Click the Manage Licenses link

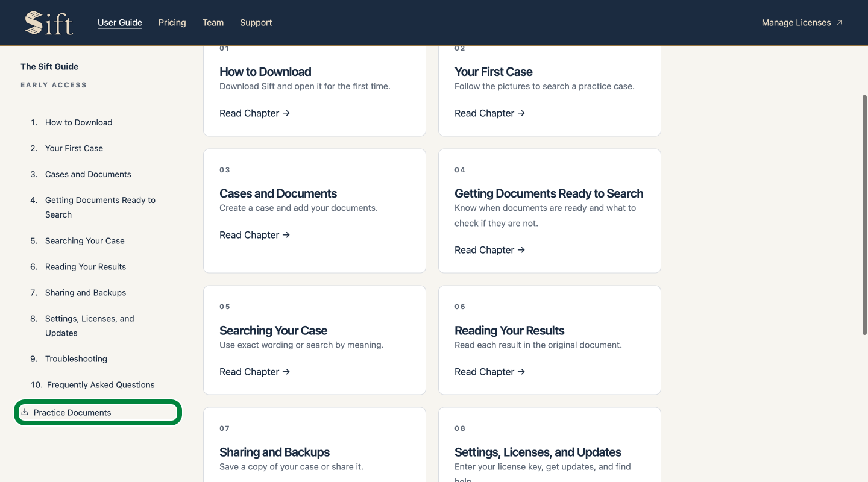[802, 22]
